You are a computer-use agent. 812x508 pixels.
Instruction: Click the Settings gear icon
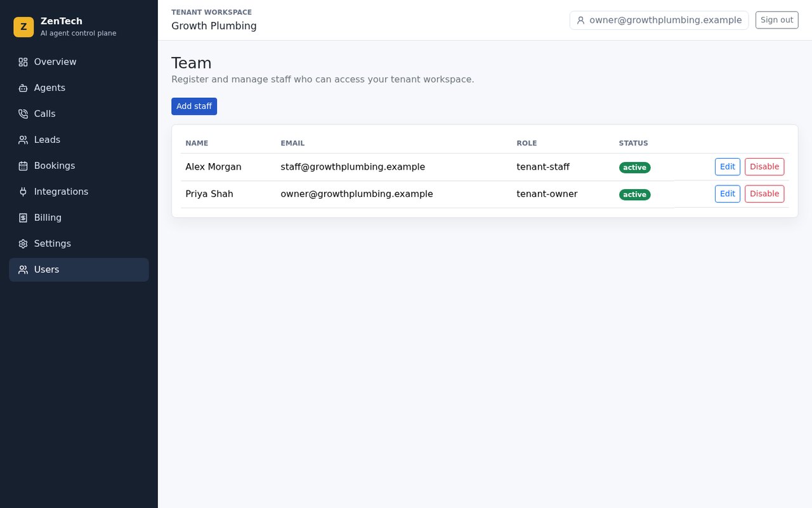click(x=23, y=244)
